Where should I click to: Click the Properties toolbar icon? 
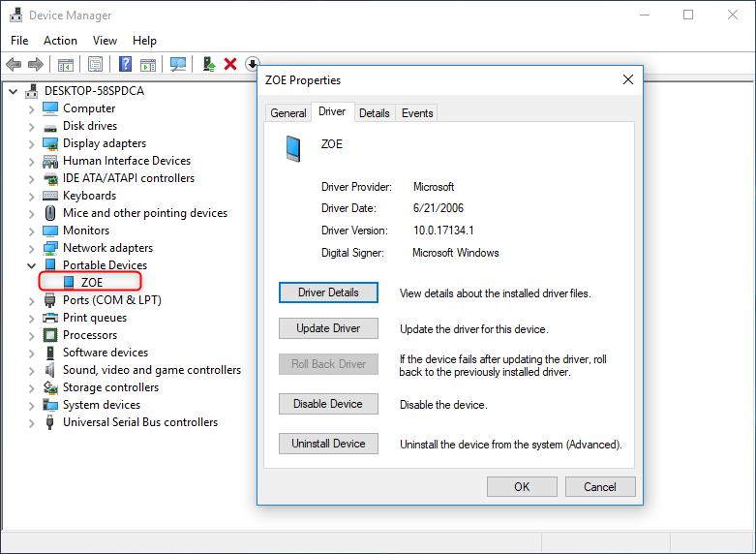pos(96,64)
